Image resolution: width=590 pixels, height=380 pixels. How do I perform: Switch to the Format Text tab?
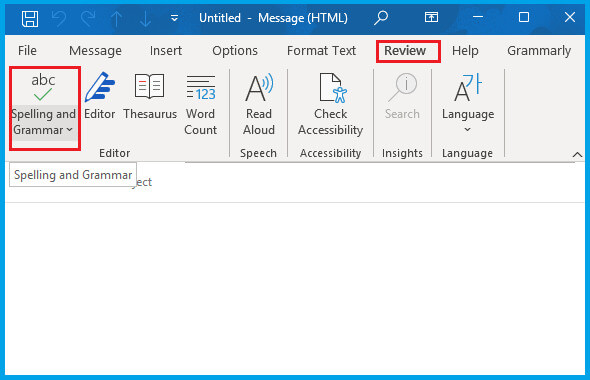click(321, 50)
